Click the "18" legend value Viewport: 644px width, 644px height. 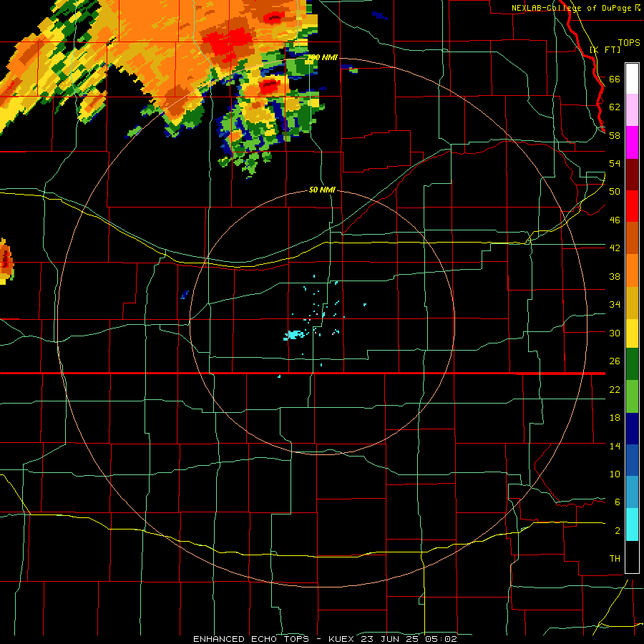point(615,418)
